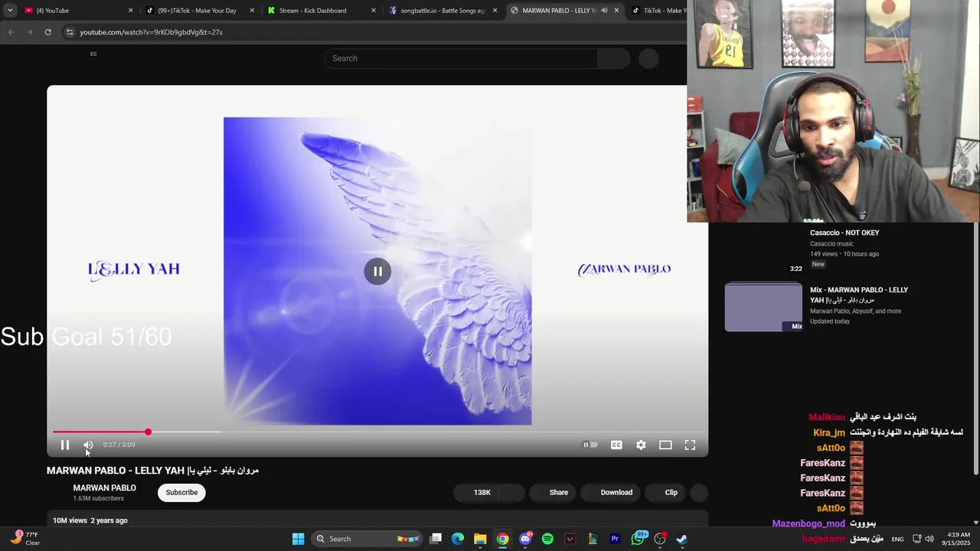
Task: Mute the video player volume
Action: [88, 445]
